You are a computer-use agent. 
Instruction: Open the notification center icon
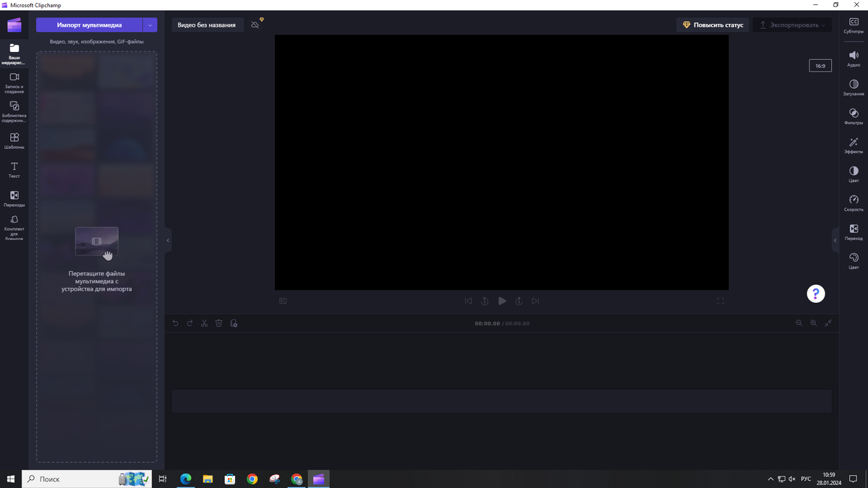pyautogui.click(x=854, y=479)
